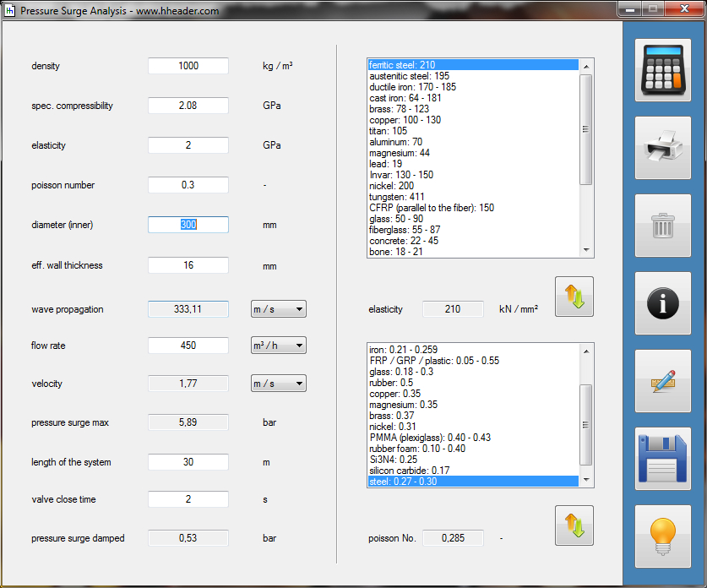Image resolution: width=707 pixels, height=588 pixels.
Task: Select 'rubber: 0.5' poisson entry
Action: (x=473, y=383)
